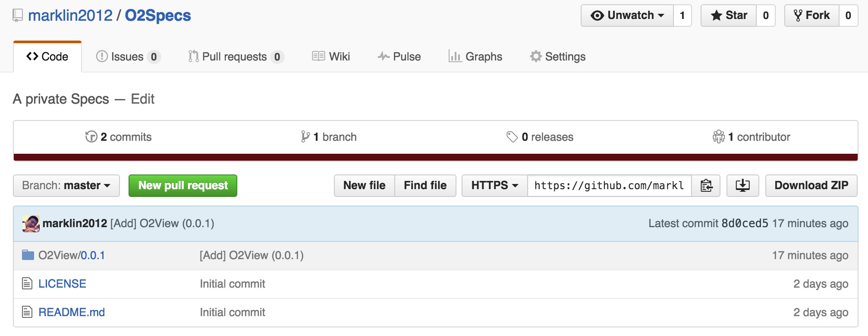This screenshot has width=868, height=336.
Task: Click the README.md file icon
Action: (27, 312)
